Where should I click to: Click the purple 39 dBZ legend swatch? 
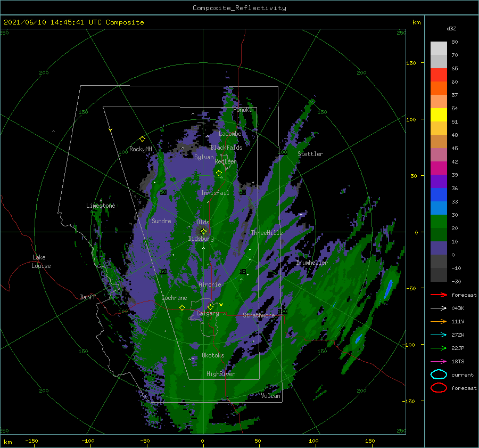[439, 182]
